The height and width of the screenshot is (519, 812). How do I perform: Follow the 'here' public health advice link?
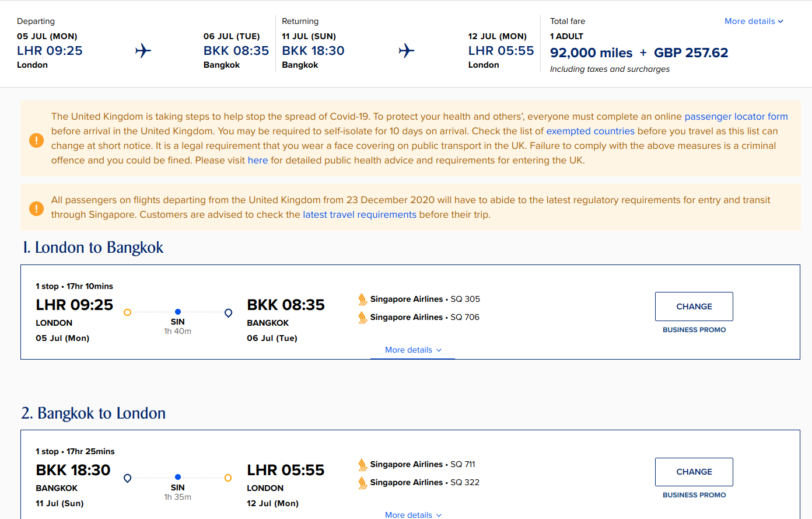pos(258,161)
